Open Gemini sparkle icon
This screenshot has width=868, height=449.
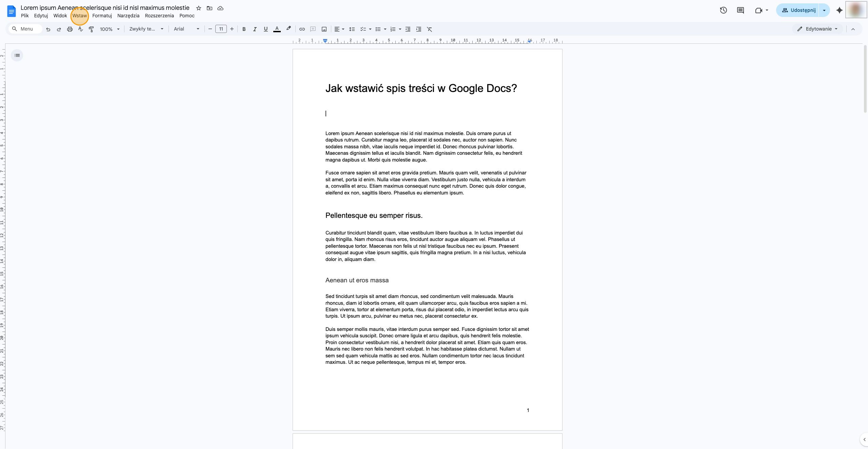click(x=840, y=10)
